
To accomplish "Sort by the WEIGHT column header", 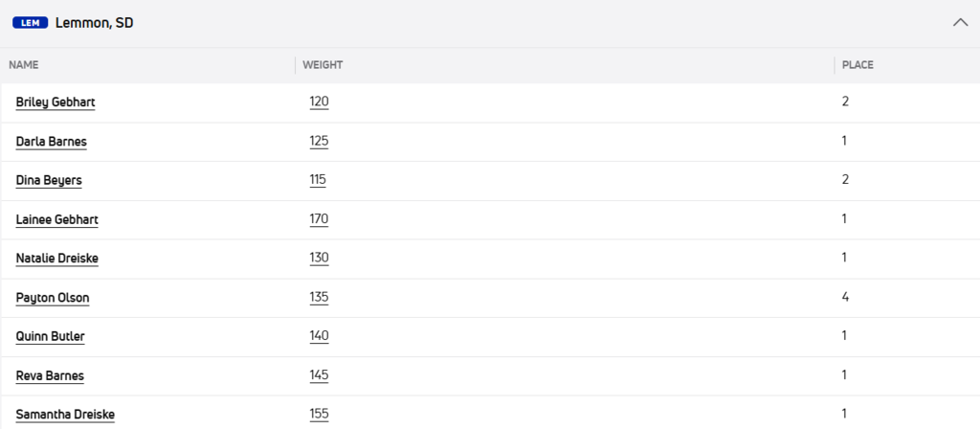I will [323, 65].
